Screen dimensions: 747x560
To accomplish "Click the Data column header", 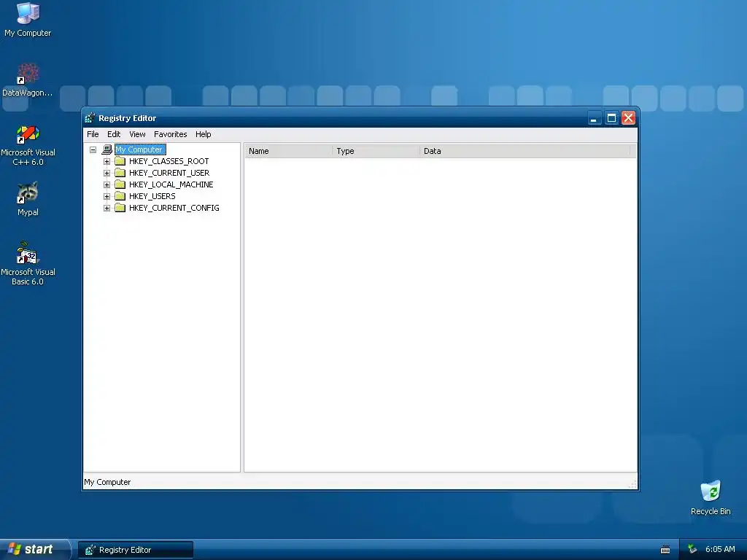I will click(525, 151).
